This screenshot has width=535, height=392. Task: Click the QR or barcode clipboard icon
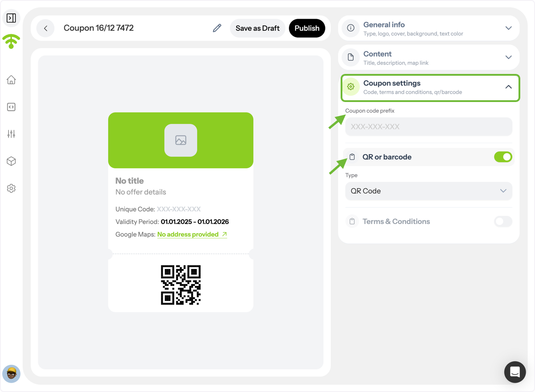352,157
